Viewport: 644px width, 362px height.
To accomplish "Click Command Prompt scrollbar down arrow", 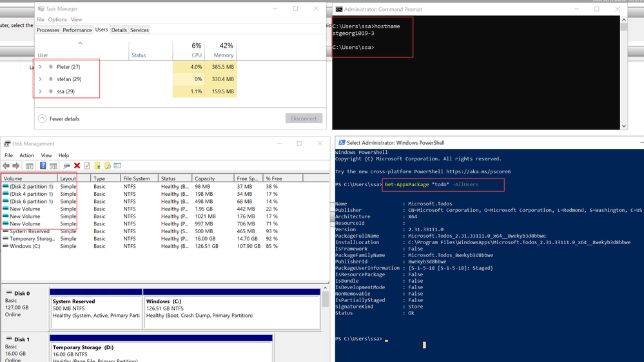I will pyautogui.click(x=624, y=126).
